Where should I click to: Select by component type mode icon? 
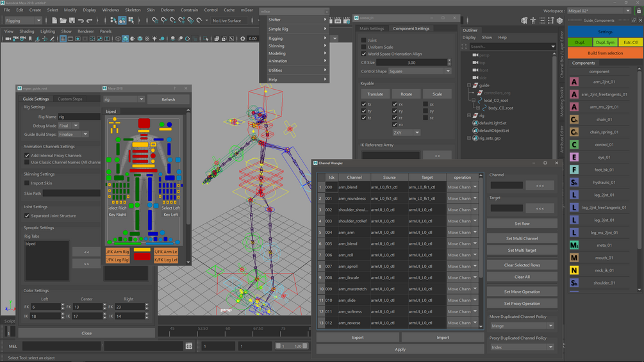coord(131,21)
